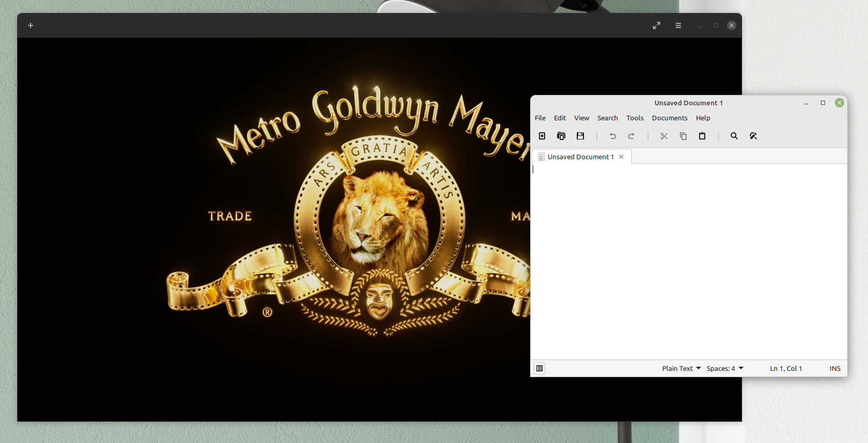
Task: Select the Unsaved Document 1 tab
Action: pos(580,157)
